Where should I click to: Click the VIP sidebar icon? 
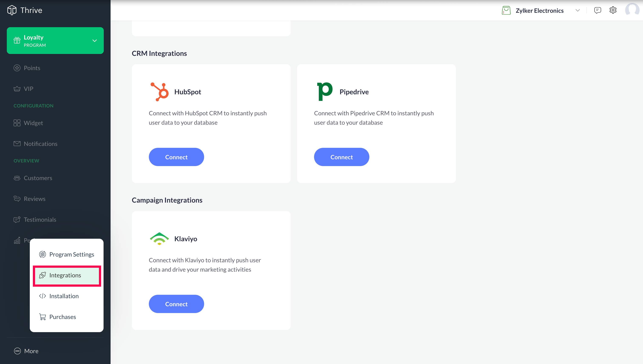click(17, 88)
